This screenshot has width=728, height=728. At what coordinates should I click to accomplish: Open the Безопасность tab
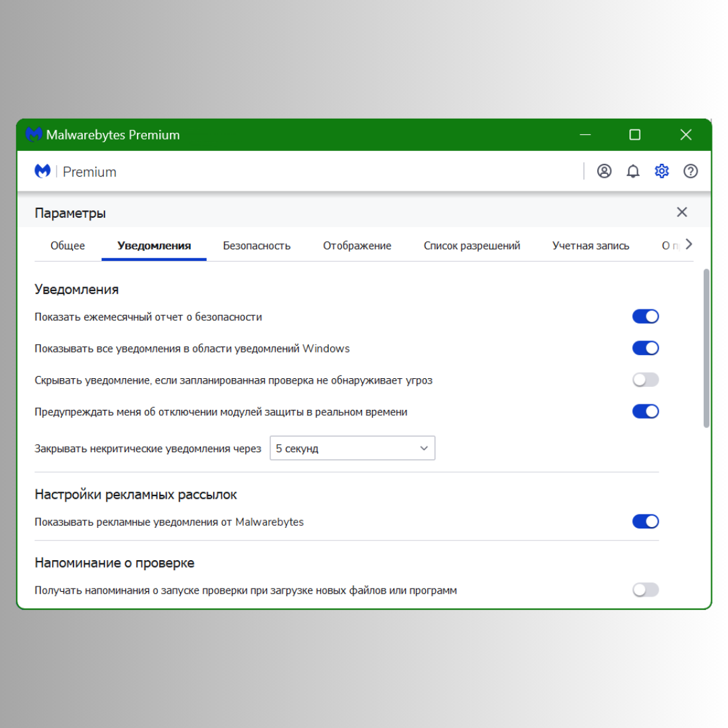point(257,245)
